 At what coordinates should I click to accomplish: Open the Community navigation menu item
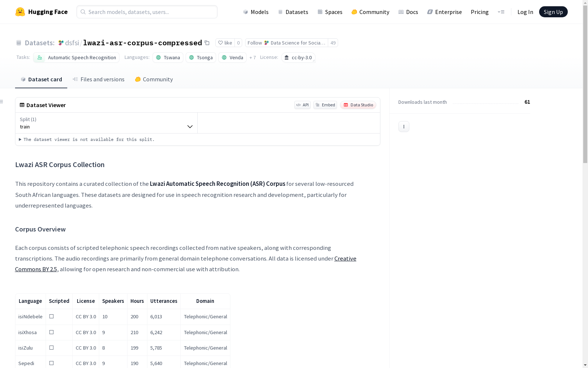click(x=370, y=12)
